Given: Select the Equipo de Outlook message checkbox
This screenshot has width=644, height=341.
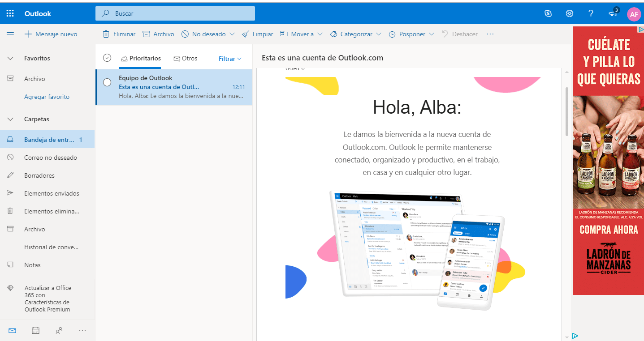Looking at the screenshot, I should pyautogui.click(x=107, y=82).
